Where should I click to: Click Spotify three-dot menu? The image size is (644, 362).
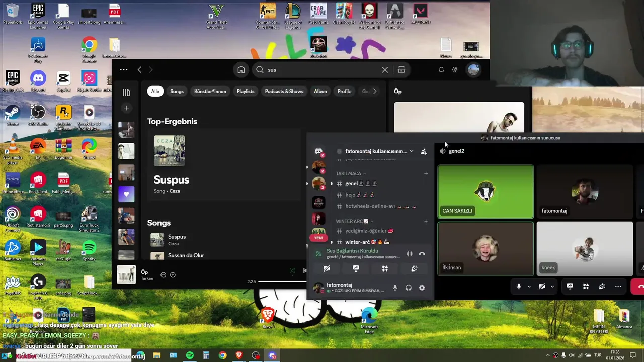[x=124, y=70]
